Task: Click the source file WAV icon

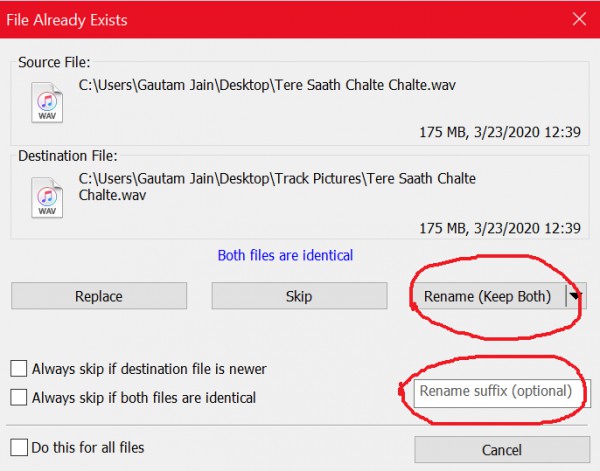Action: click(47, 102)
